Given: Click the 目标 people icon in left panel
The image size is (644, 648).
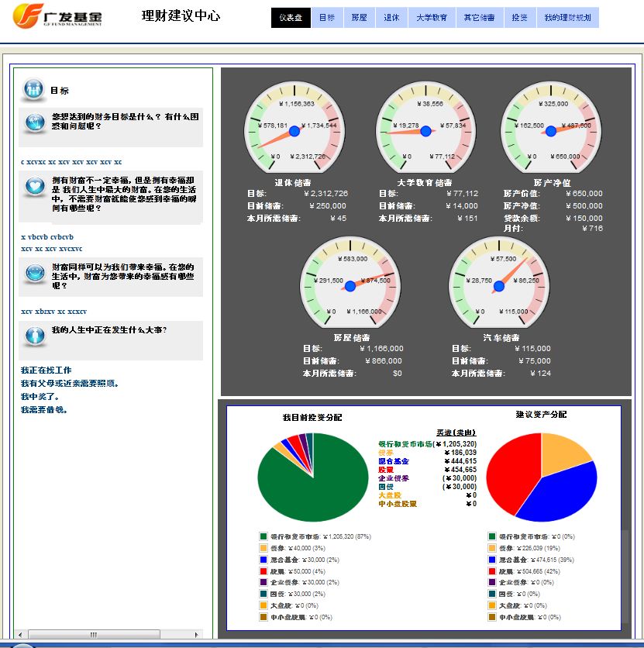Looking at the screenshot, I should [34, 90].
